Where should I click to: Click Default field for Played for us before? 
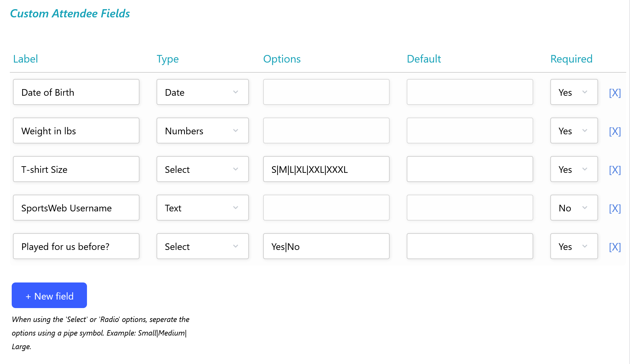470,246
